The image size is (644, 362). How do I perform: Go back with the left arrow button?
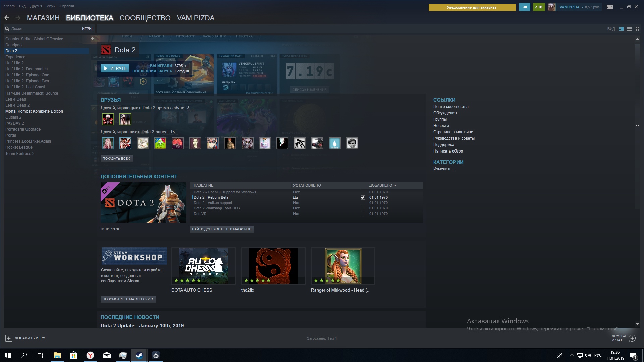click(x=7, y=18)
